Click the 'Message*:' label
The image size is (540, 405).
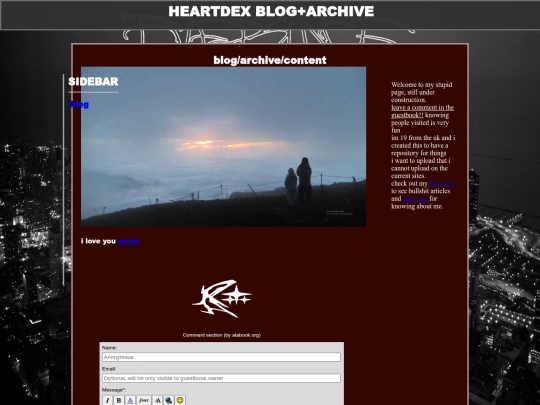coord(114,390)
